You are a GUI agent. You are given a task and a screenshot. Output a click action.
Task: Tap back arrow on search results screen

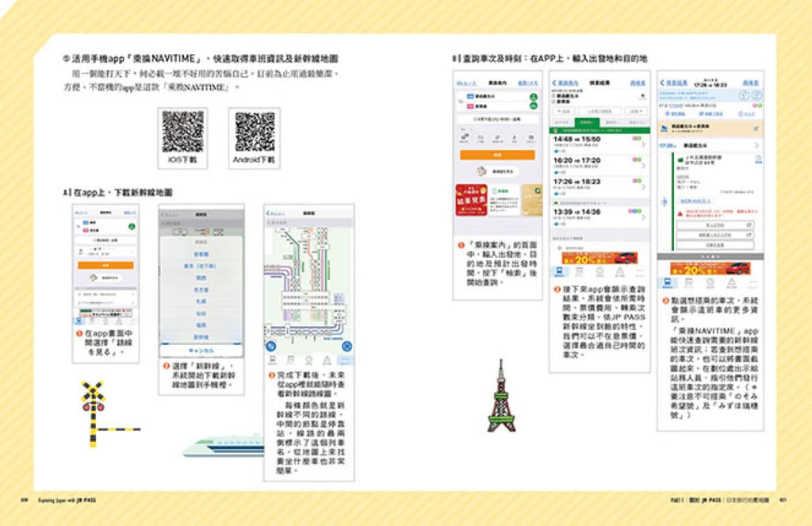tap(554, 83)
